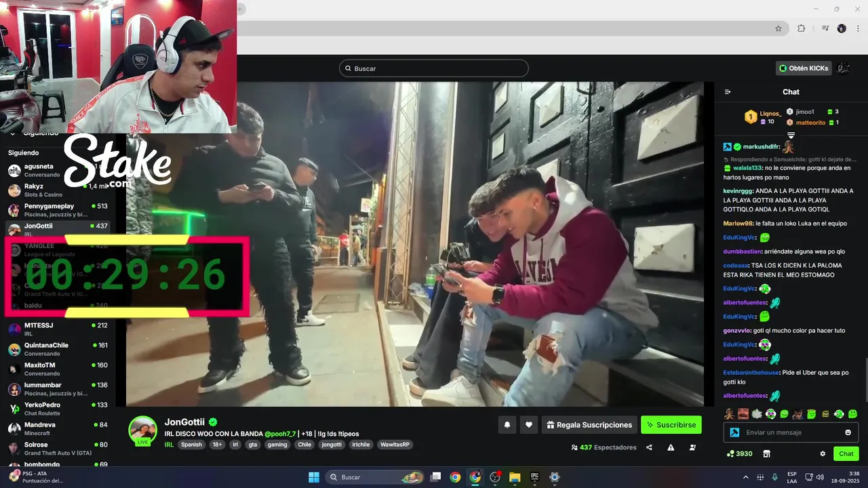Image resolution: width=868 pixels, height=488 pixels.
Task: Open lummambar channel in the sidebar
Action: pyautogui.click(x=58, y=389)
